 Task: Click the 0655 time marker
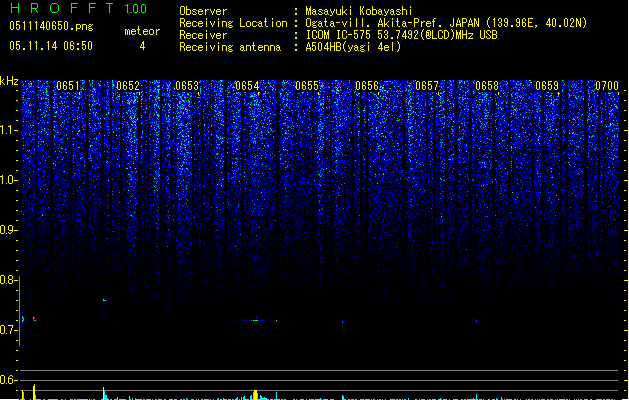click(307, 86)
